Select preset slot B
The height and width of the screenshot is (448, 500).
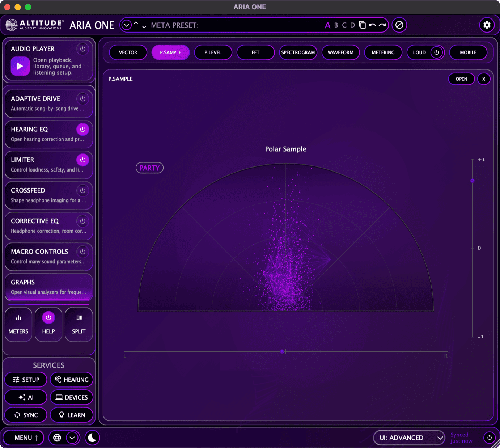coord(336,25)
